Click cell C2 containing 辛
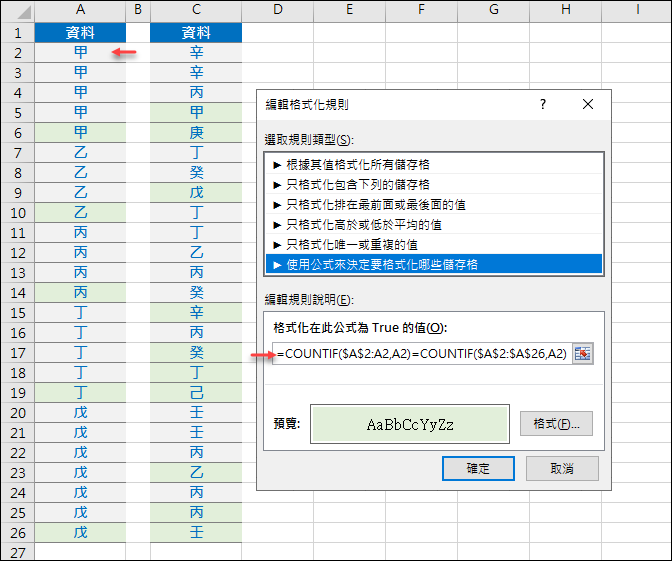 [x=196, y=53]
